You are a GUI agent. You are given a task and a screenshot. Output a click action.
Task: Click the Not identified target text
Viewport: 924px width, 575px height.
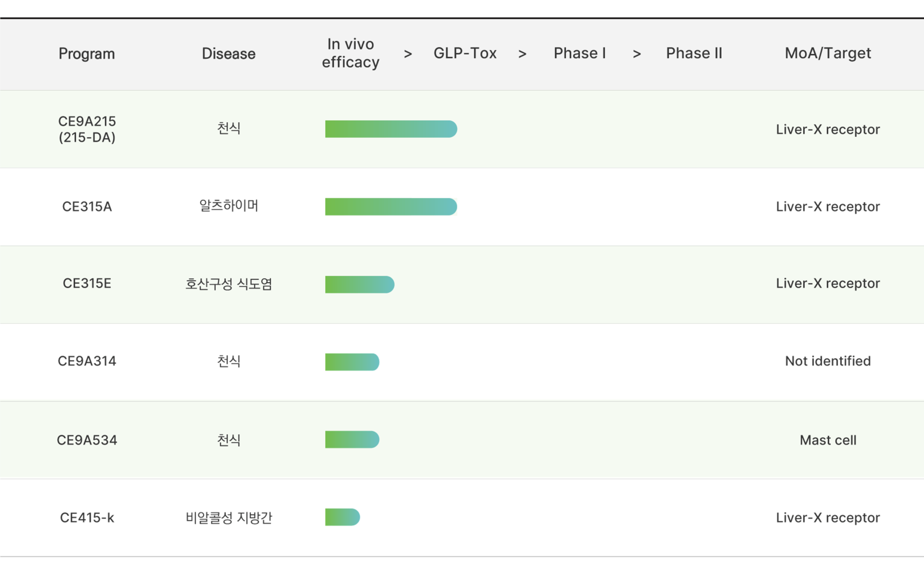pyautogui.click(x=828, y=361)
